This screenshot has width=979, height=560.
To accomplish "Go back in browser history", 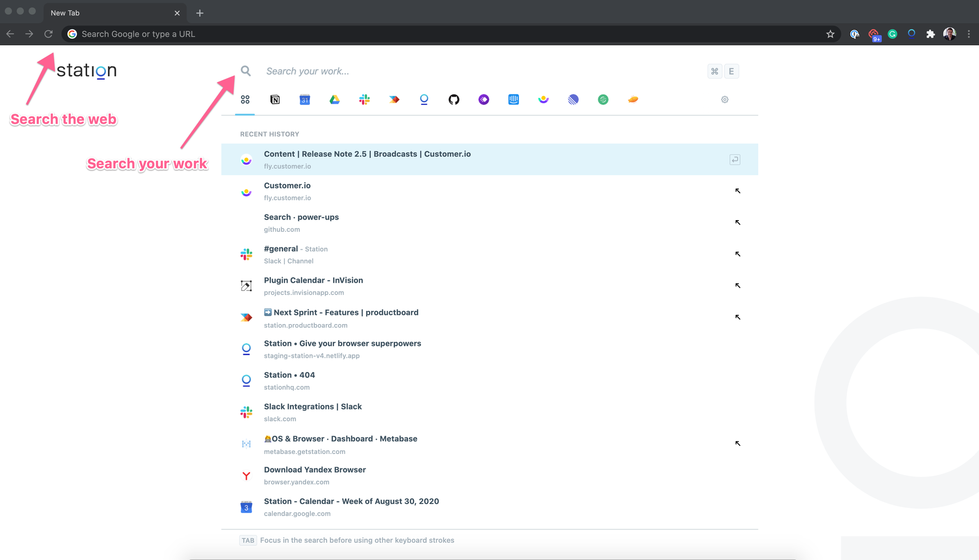I will click(10, 34).
